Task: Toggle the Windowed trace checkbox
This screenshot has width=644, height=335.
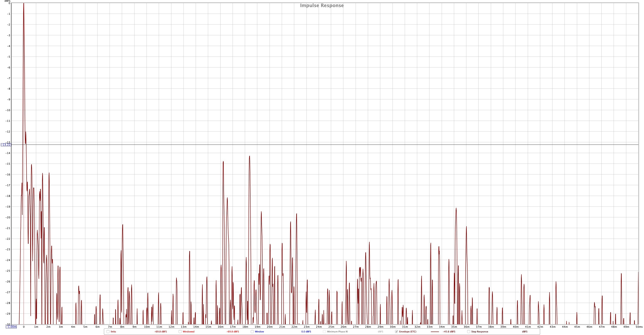Action: coord(180,332)
